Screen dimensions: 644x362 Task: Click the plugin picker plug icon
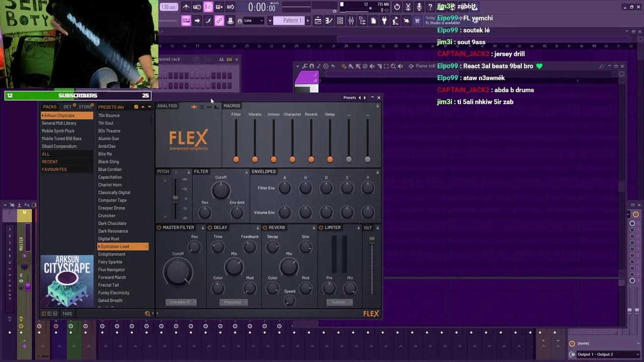click(384, 21)
